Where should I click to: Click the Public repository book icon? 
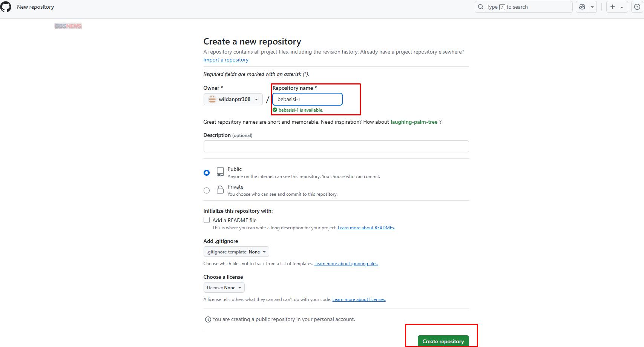pyautogui.click(x=220, y=172)
